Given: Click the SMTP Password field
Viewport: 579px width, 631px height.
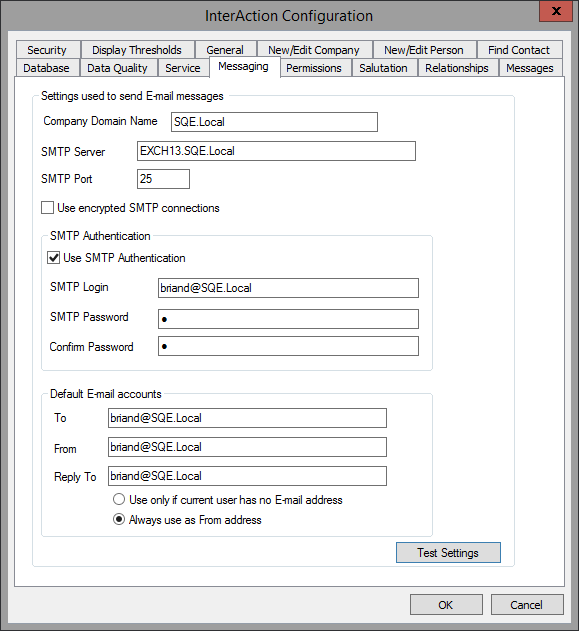Looking at the screenshot, I should point(288,319).
